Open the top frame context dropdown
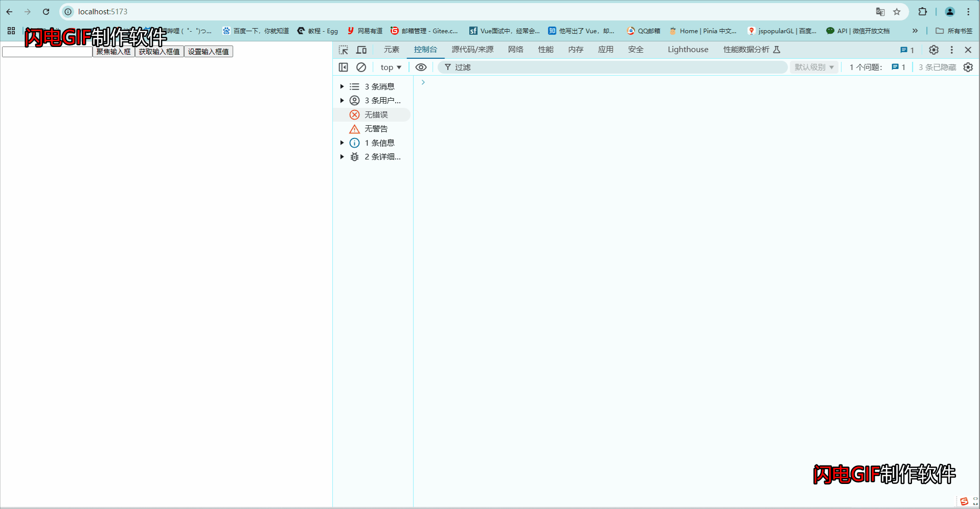The height and width of the screenshot is (509, 980). click(390, 67)
